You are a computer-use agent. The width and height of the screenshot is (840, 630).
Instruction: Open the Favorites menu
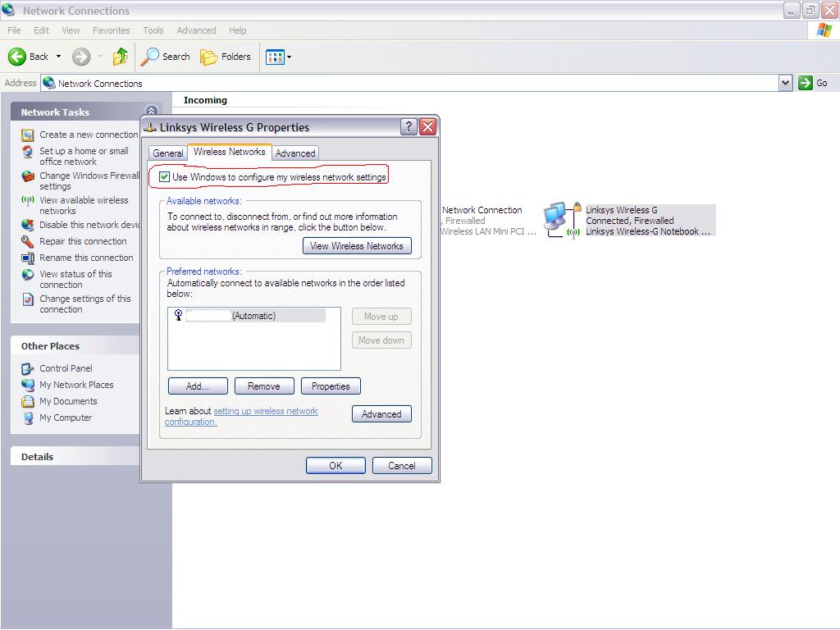[x=111, y=30]
